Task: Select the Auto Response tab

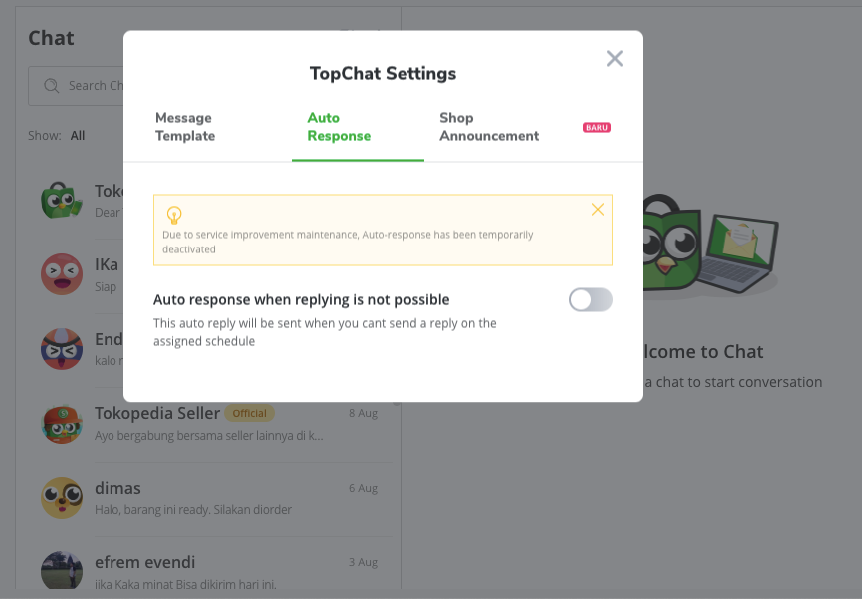Action: point(339,127)
